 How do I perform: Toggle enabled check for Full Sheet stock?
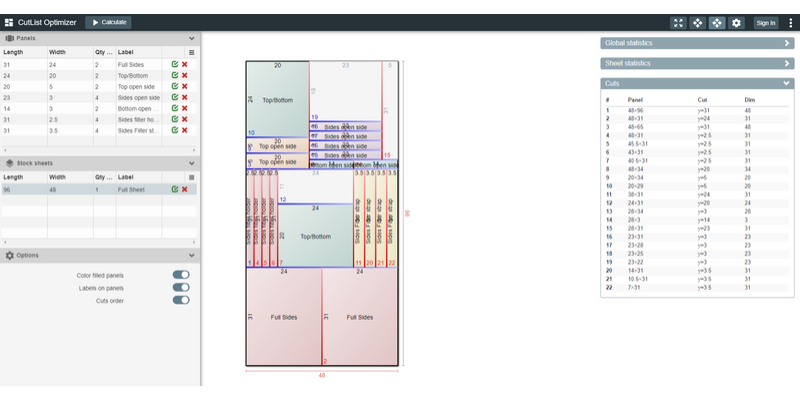pos(175,189)
